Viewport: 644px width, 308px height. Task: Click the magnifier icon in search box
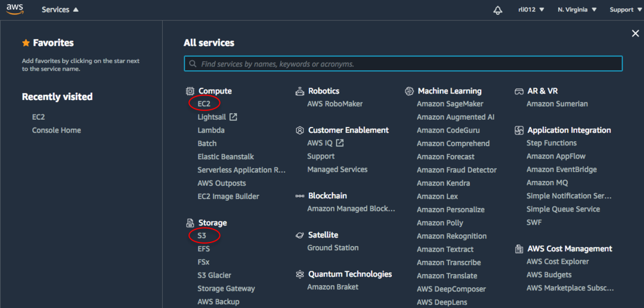point(193,64)
